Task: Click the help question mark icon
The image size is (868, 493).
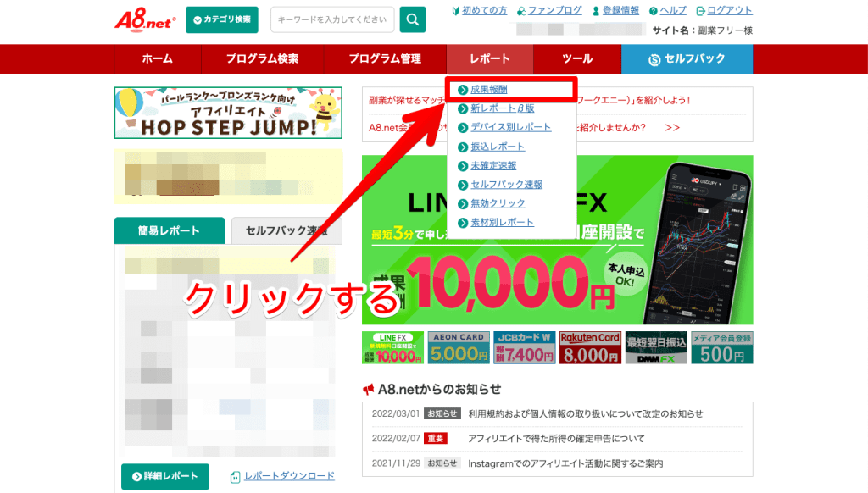Action: click(654, 11)
